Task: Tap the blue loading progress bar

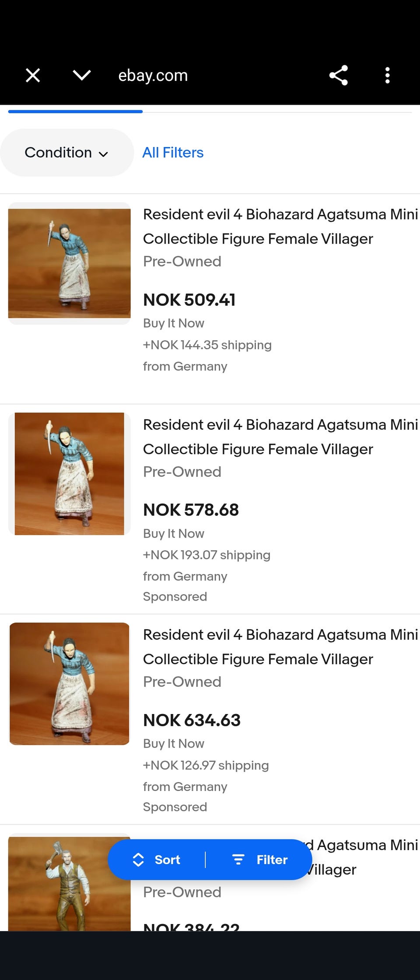Action: tap(75, 112)
